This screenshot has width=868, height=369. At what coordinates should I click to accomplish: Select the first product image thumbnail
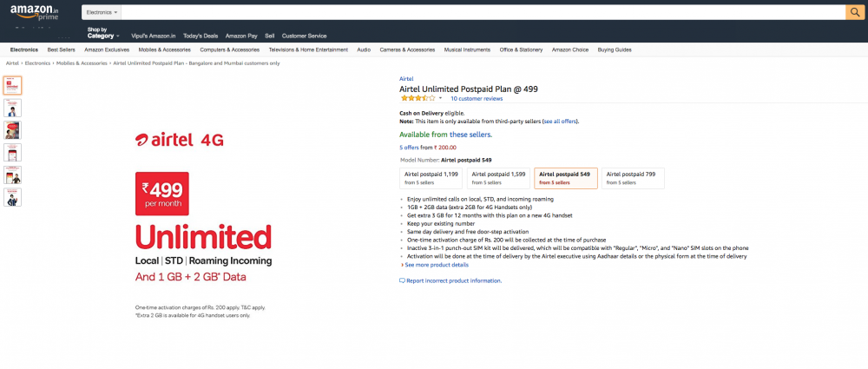[13, 85]
